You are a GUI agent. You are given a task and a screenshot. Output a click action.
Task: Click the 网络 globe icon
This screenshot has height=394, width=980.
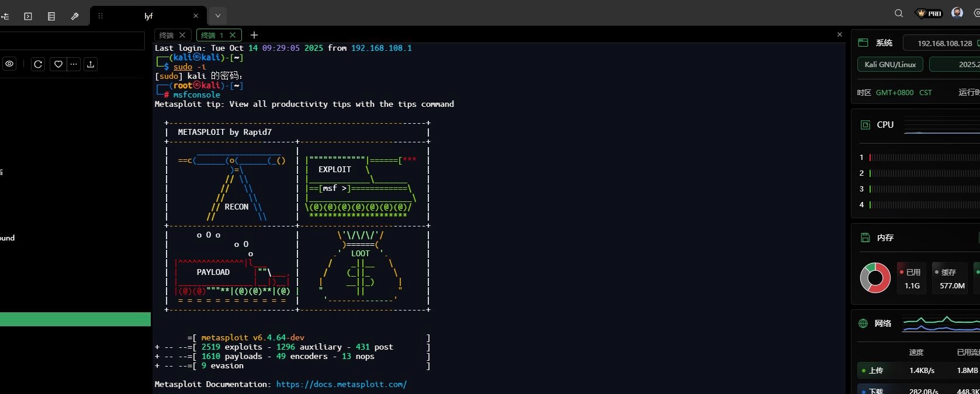(x=863, y=323)
